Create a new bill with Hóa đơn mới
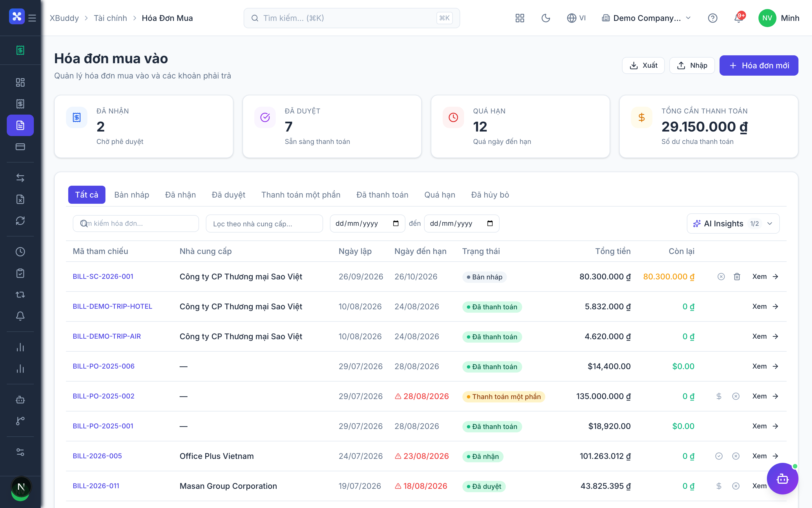The image size is (812, 508). click(x=759, y=65)
